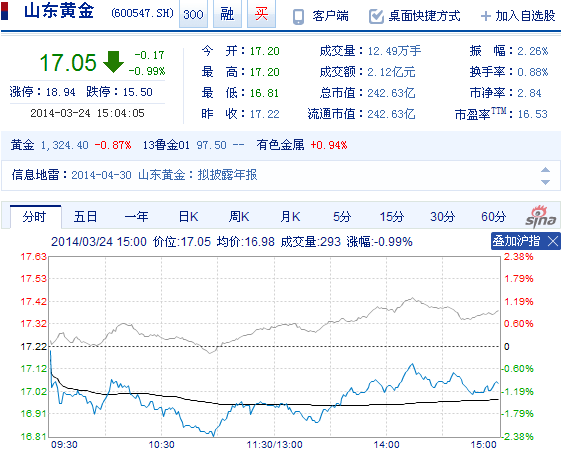Click the 振幅 value 2.26%

click(x=533, y=51)
